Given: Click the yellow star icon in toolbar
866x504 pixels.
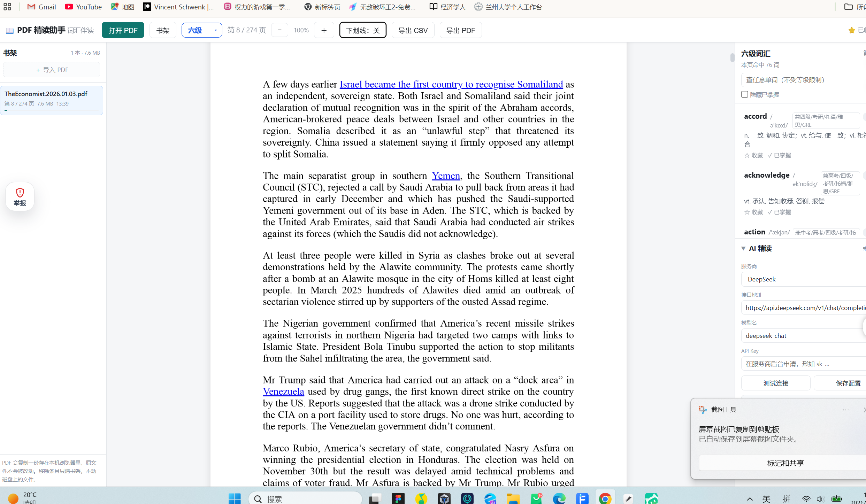Looking at the screenshot, I should [x=852, y=30].
